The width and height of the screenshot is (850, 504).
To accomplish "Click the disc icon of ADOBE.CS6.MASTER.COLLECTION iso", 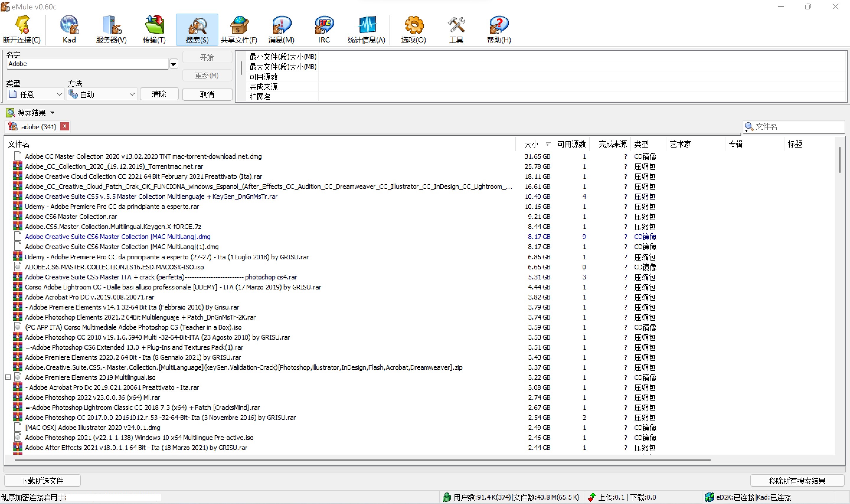I will [x=18, y=267].
